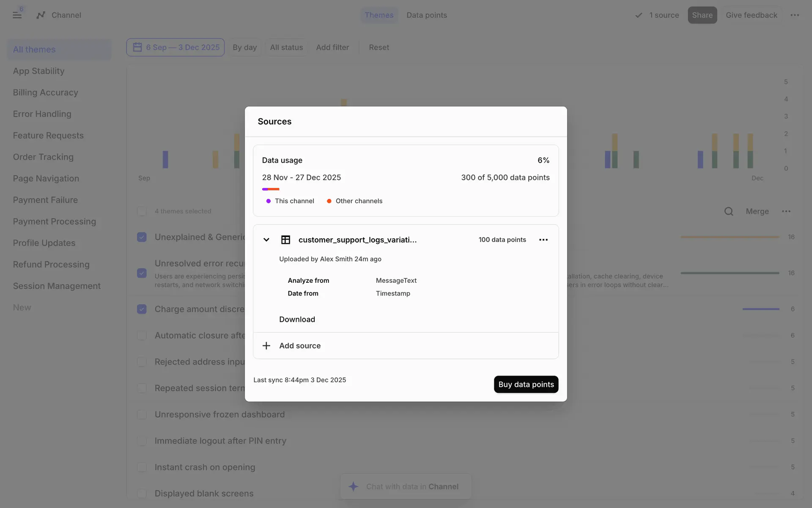
Task: Click the plus icon for Add source
Action: (x=266, y=346)
